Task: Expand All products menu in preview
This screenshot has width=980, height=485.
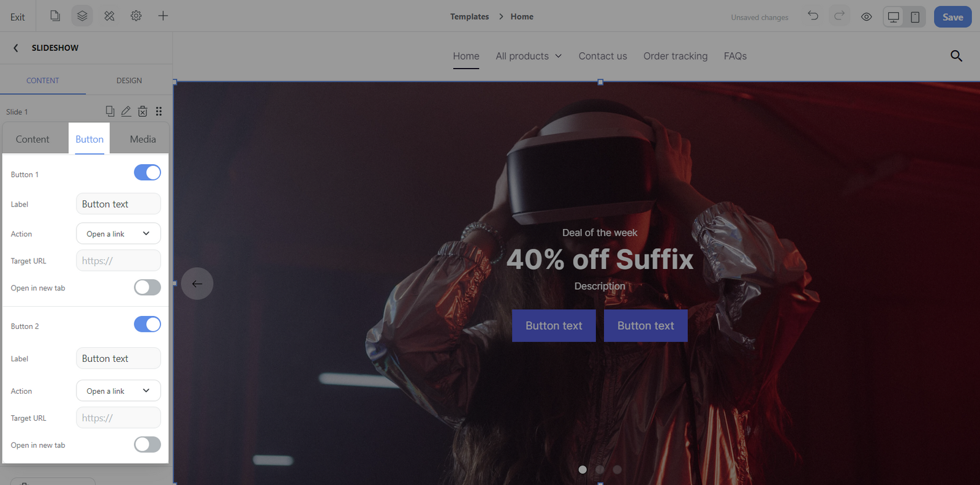Action: point(529,56)
